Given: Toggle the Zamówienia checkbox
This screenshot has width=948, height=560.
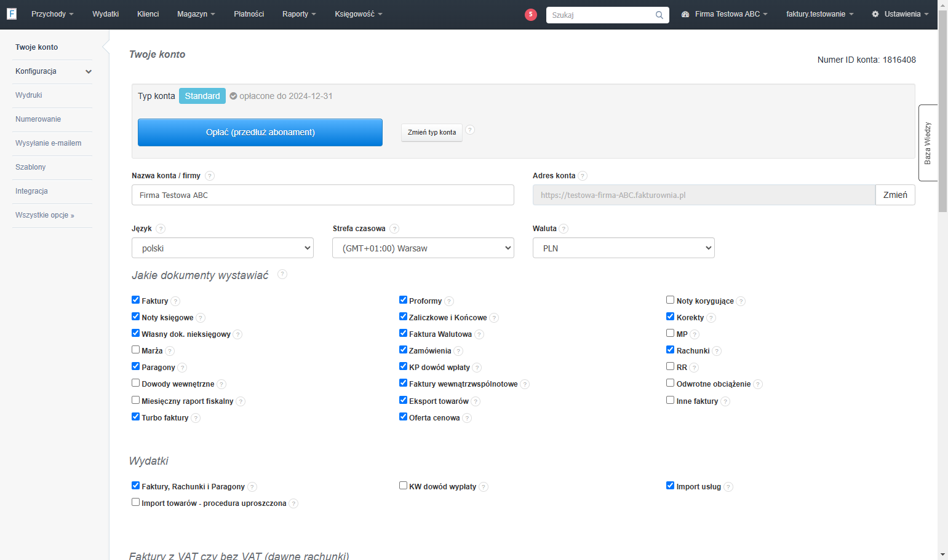Looking at the screenshot, I should tap(403, 350).
